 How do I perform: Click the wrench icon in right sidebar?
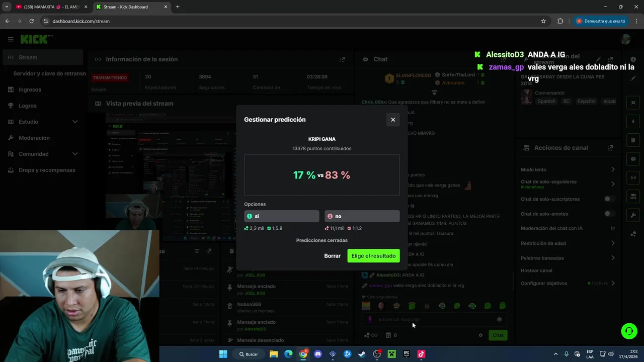coord(633,215)
